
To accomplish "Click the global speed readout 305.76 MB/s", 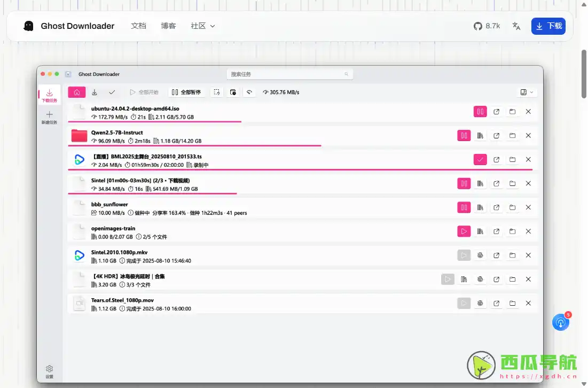I will coord(281,92).
